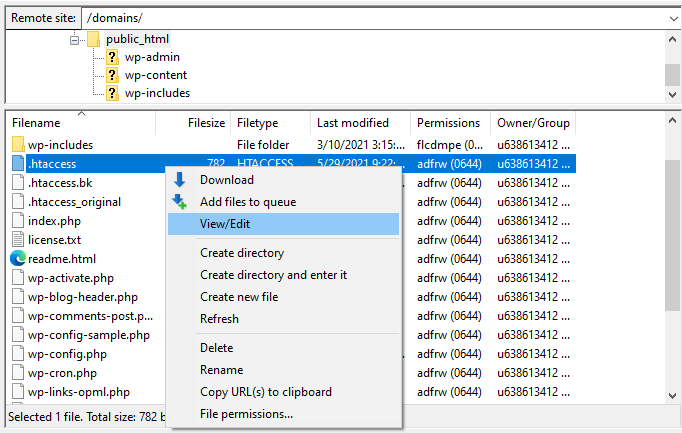Viewport: 682px width, 433px height.
Task: Sort by the Permissions column header
Action: [448, 123]
